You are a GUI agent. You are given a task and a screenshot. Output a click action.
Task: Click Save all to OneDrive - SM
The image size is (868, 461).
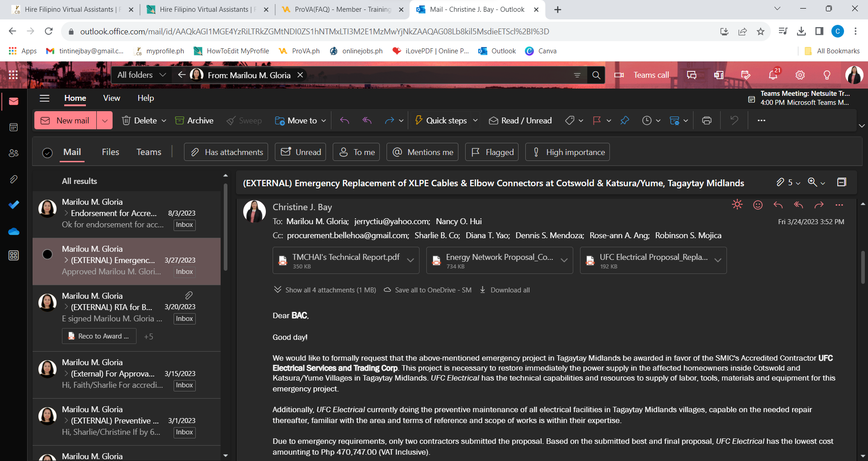428,290
